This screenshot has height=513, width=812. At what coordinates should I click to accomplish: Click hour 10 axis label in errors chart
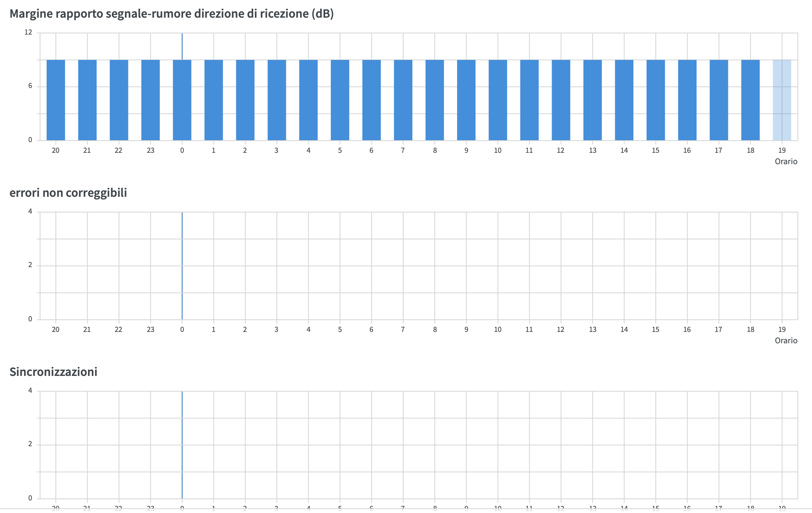coord(497,330)
